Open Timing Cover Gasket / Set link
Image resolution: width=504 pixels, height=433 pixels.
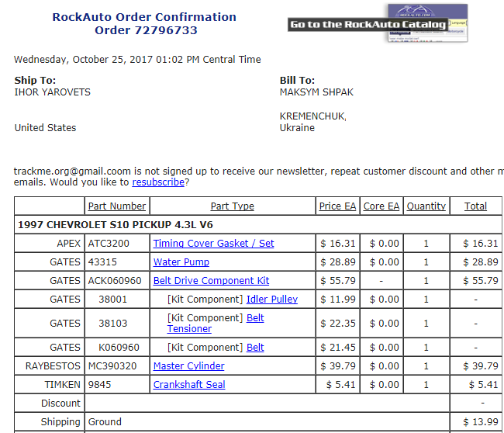pos(213,243)
